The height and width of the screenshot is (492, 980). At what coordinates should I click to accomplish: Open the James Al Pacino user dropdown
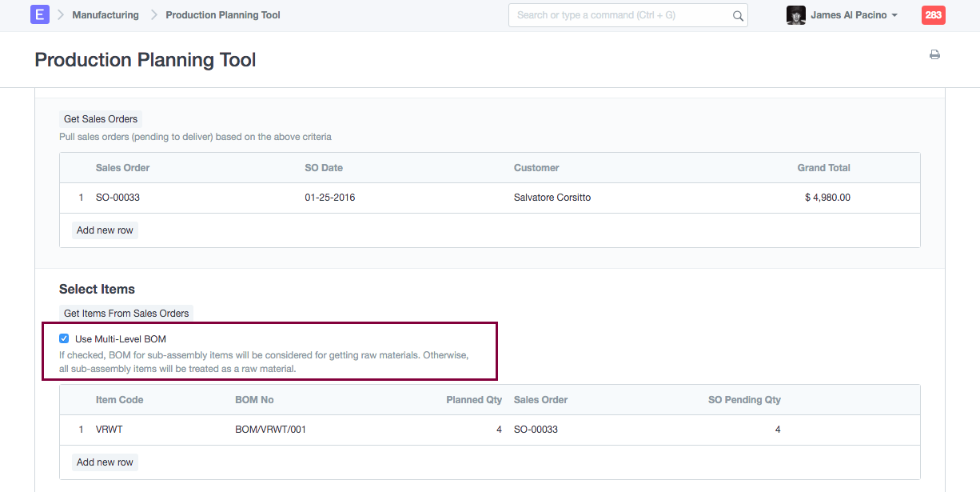[854, 15]
